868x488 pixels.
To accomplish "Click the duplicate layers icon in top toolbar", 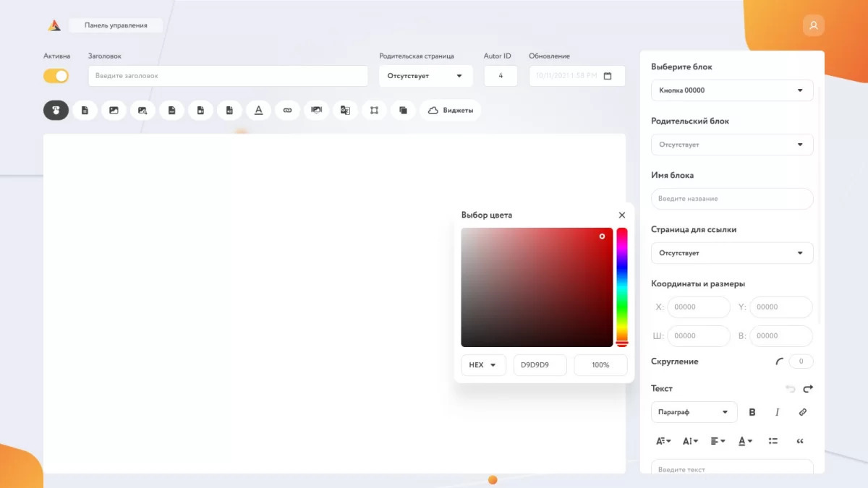I will click(403, 111).
